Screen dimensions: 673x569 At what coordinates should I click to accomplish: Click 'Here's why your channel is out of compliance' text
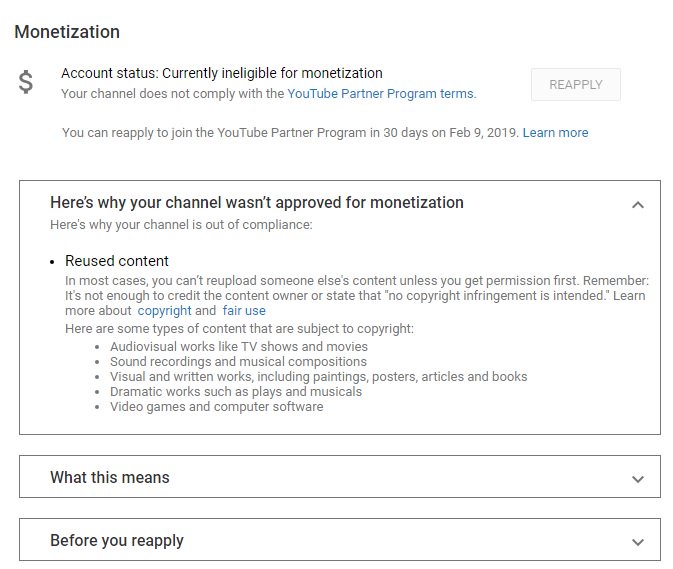pos(181,224)
